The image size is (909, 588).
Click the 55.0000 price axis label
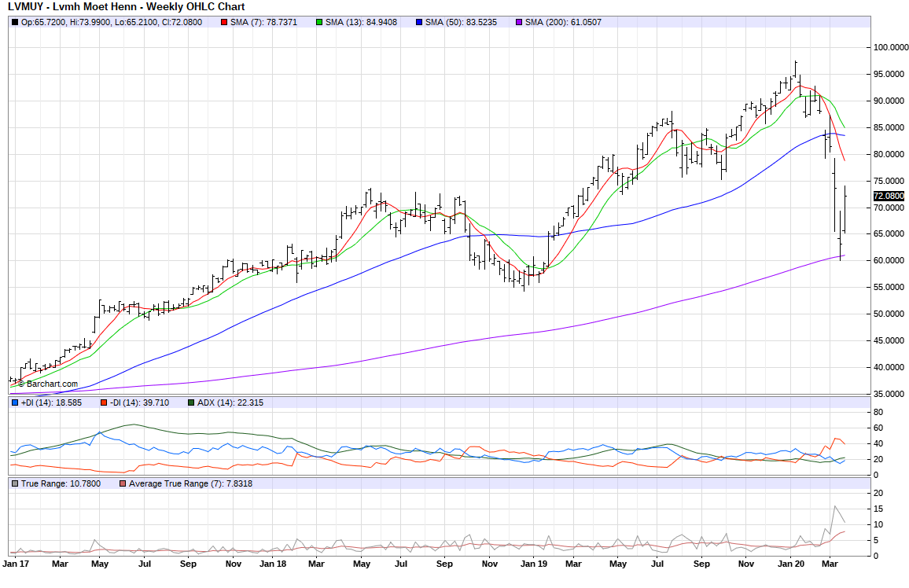click(889, 288)
